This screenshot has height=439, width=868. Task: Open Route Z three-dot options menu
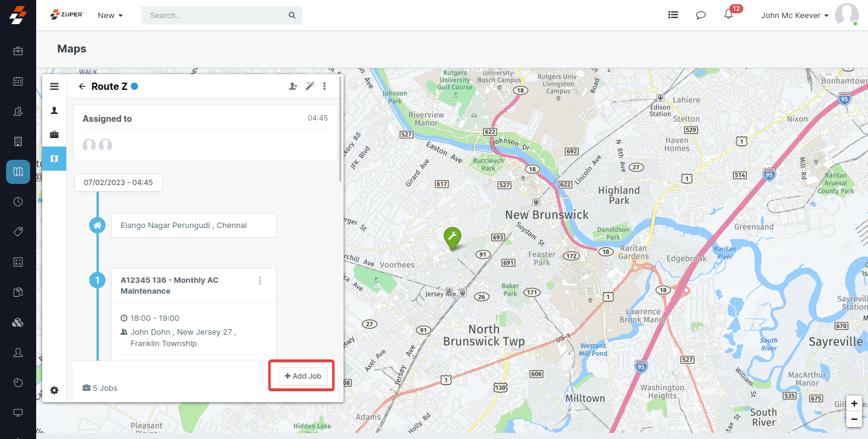(x=325, y=86)
